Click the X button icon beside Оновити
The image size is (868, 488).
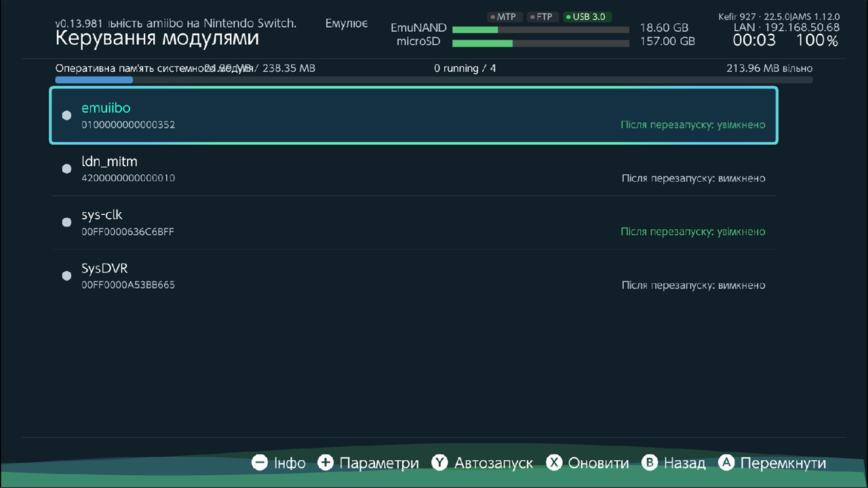click(x=555, y=463)
